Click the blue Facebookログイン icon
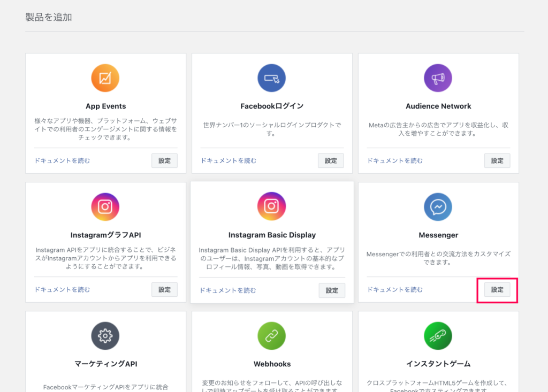The width and height of the screenshot is (548, 392). (271, 78)
